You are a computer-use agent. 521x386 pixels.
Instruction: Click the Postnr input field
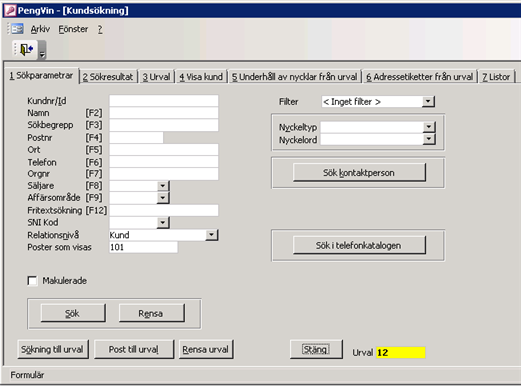(x=136, y=138)
